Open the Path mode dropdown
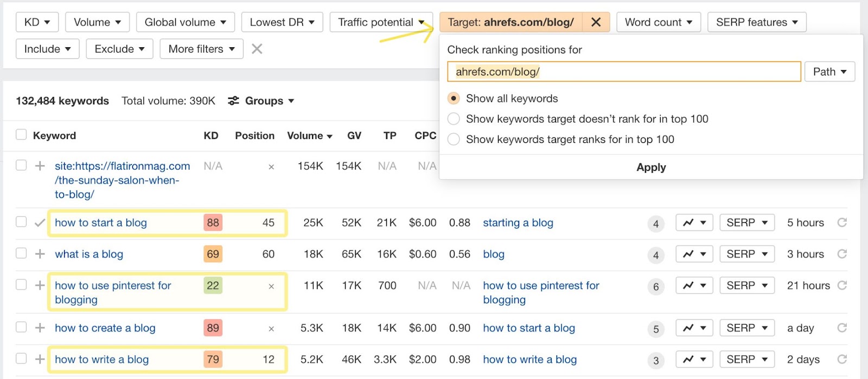This screenshot has width=868, height=379. point(830,72)
